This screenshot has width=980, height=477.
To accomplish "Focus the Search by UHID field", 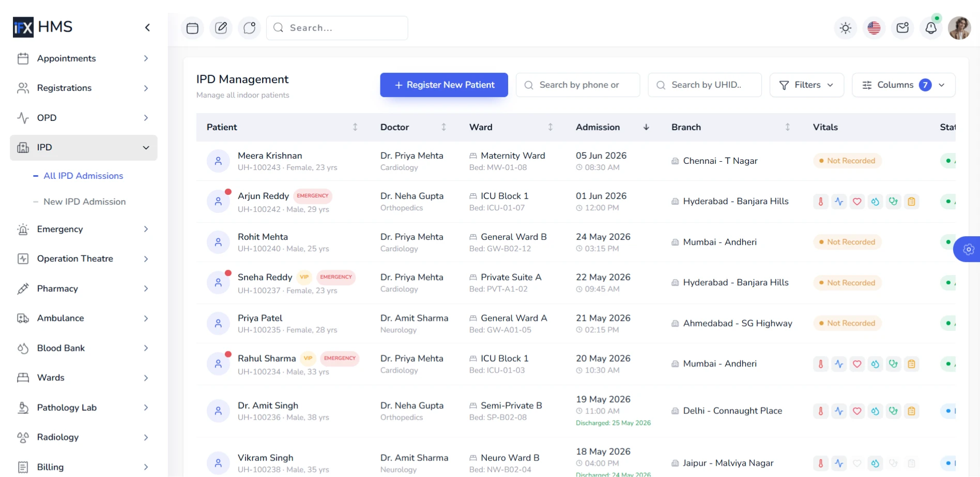I will [705, 85].
